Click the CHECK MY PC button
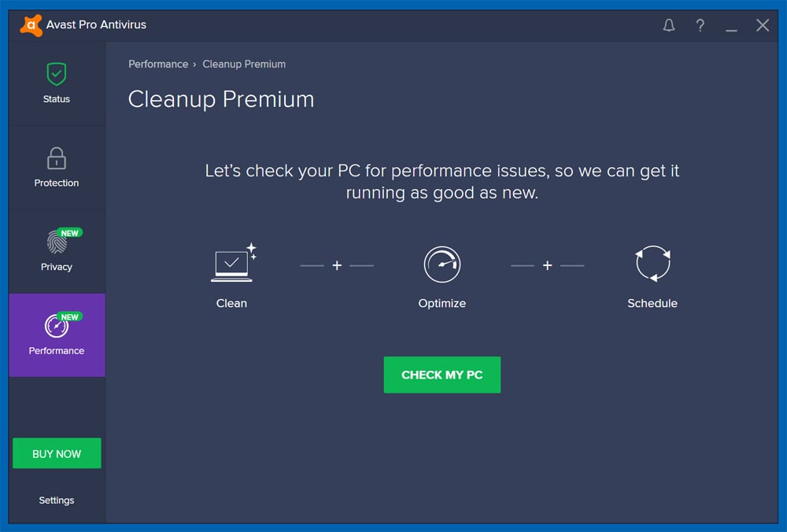Viewport: 787px width, 532px height. 442,375
